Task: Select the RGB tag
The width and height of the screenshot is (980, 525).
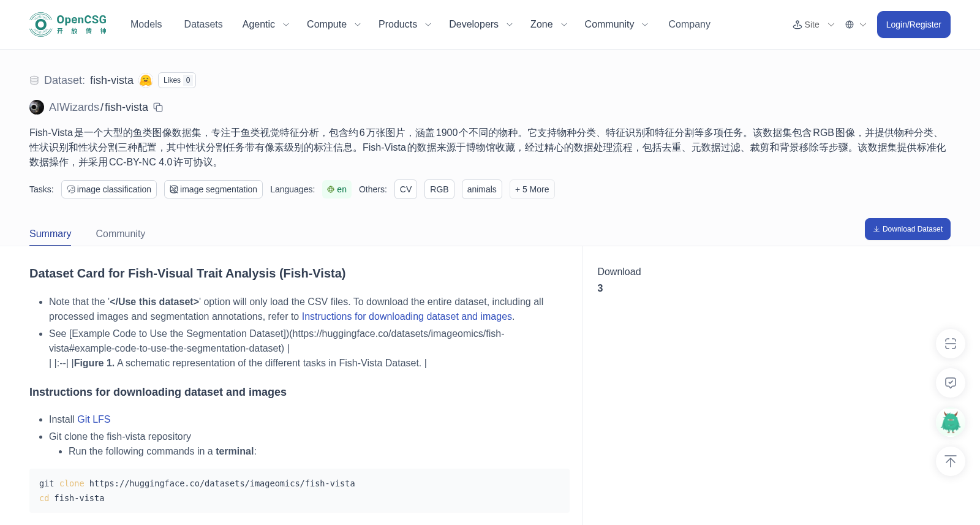Action: point(439,189)
